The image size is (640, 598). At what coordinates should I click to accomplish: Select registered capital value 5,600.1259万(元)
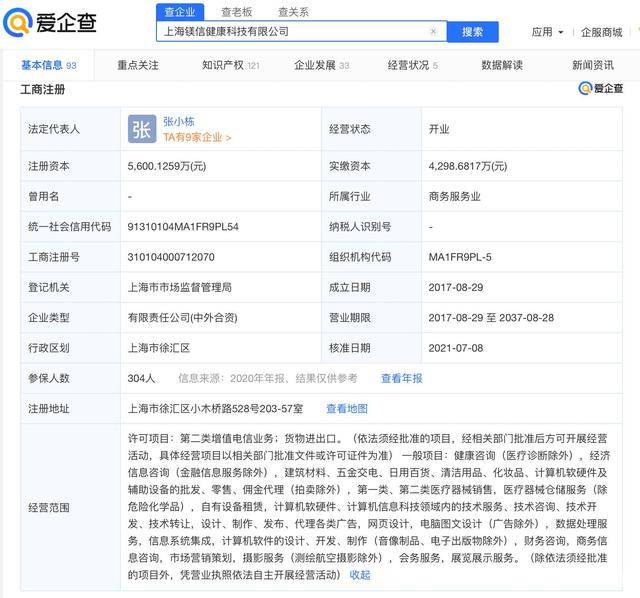167,166
